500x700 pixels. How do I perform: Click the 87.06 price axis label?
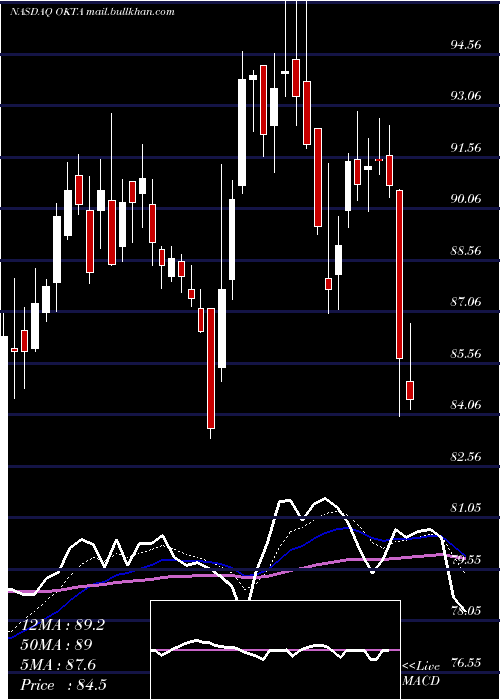pos(466,302)
